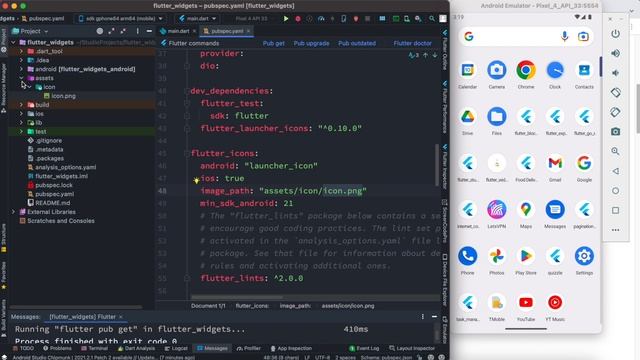Expand the test folder
This screenshot has height=360, width=640.
21,131
